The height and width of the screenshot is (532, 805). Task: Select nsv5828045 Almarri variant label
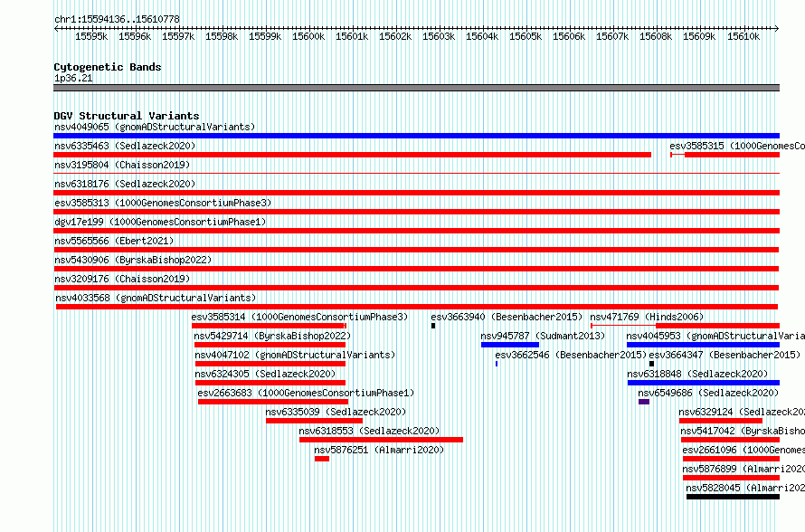(x=745, y=488)
